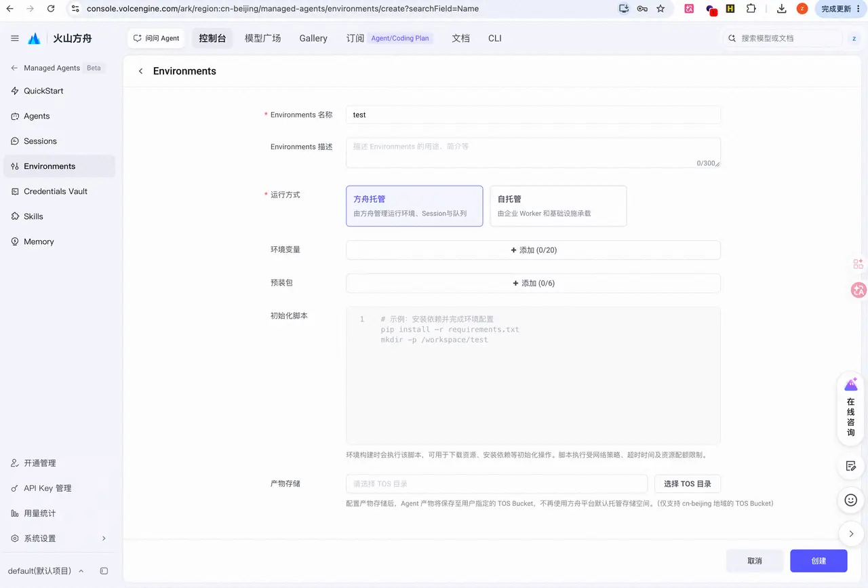Switch to 模型广场 tab
Image resolution: width=868 pixels, height=588 pixels.
point(262,39)
